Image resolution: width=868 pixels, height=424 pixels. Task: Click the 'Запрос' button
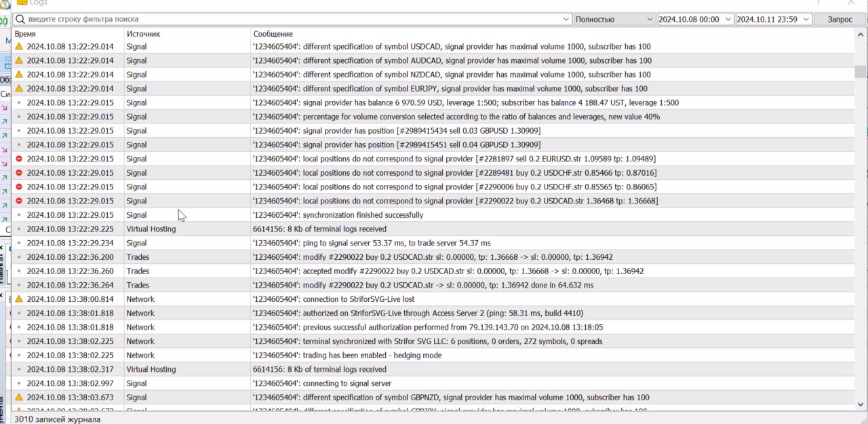[x=840, y=20]
